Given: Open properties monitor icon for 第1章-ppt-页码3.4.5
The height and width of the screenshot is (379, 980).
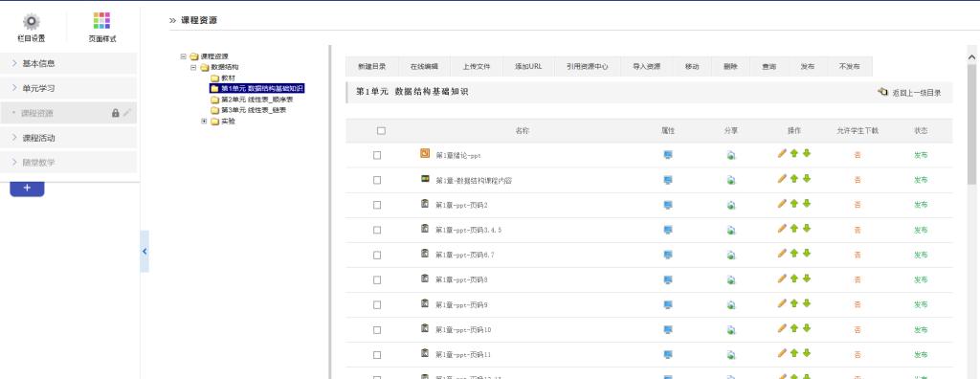Looking at the screenshot, I should (x=668, y=230).
